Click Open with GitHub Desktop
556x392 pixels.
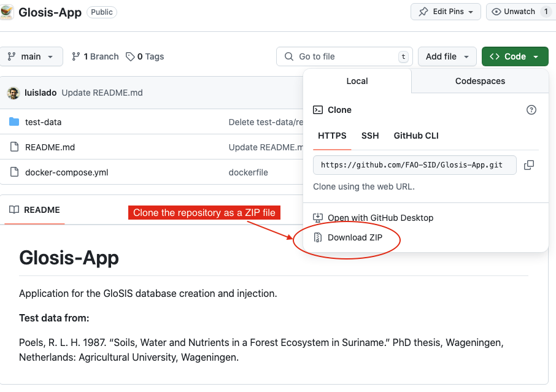(380, 218)
